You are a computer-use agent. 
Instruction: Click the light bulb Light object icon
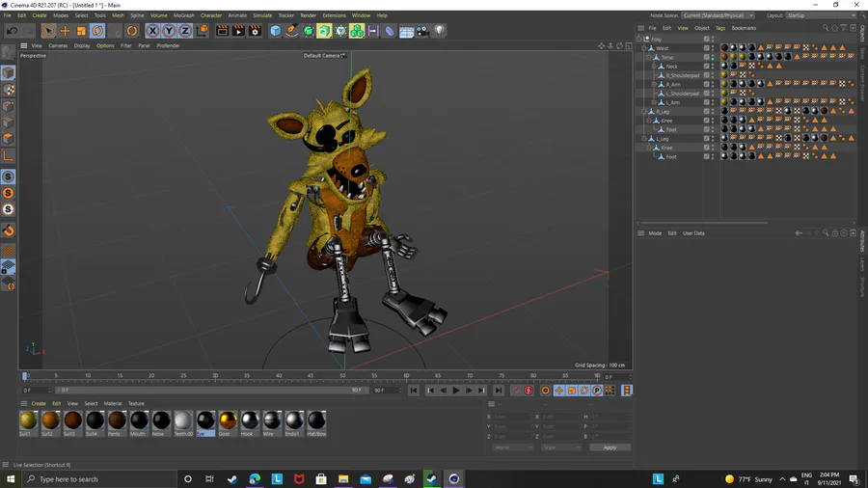tap(439, 31)
